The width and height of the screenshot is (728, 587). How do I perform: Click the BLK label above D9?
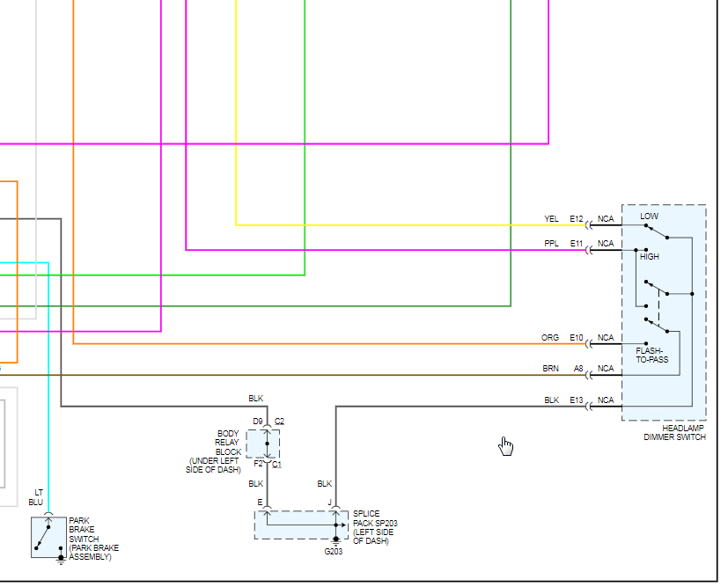256,398
